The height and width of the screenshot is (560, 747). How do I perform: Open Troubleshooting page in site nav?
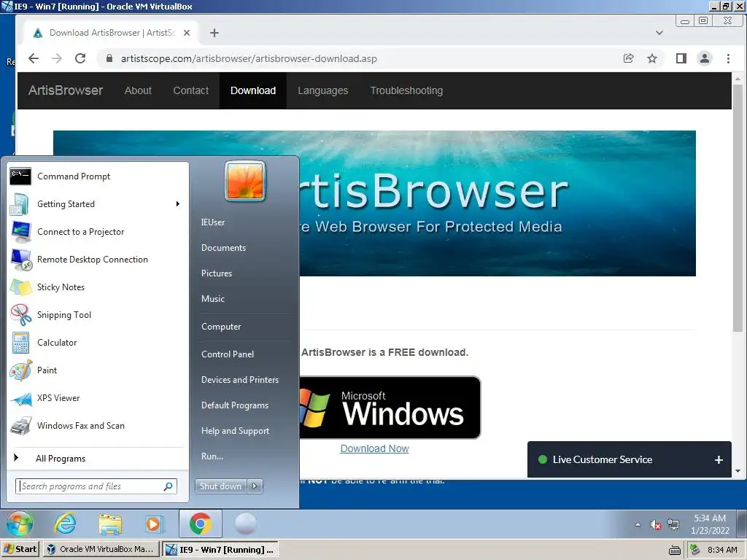coord(406,90)
